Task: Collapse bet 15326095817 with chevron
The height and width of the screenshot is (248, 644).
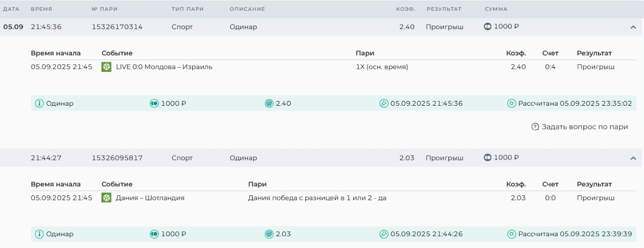Action: click(633, 158)
